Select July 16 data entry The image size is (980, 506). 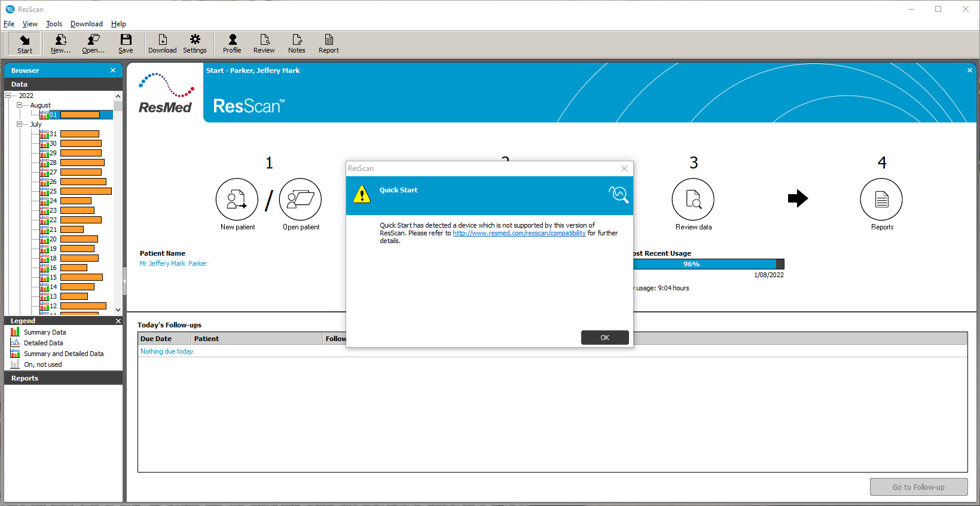[x=63, y=268]
